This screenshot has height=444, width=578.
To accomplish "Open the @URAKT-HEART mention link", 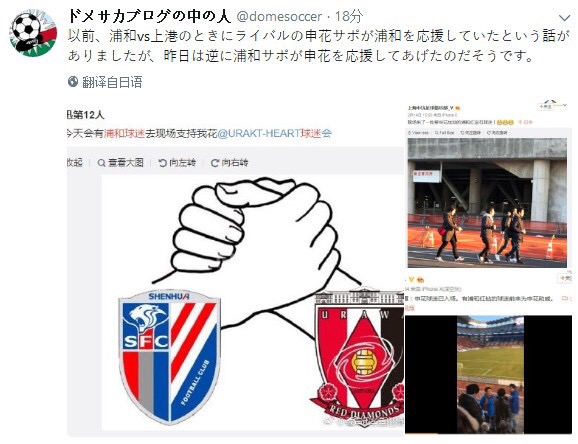I will pos(259,133).
